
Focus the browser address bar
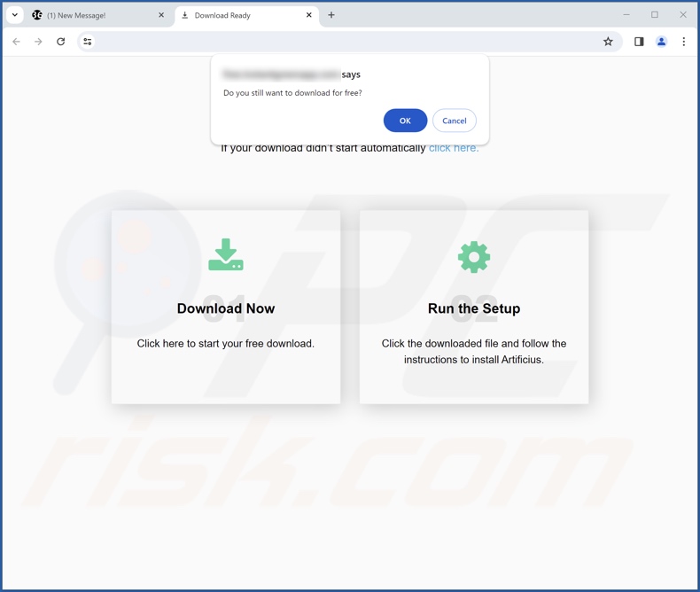pos(348,42)
